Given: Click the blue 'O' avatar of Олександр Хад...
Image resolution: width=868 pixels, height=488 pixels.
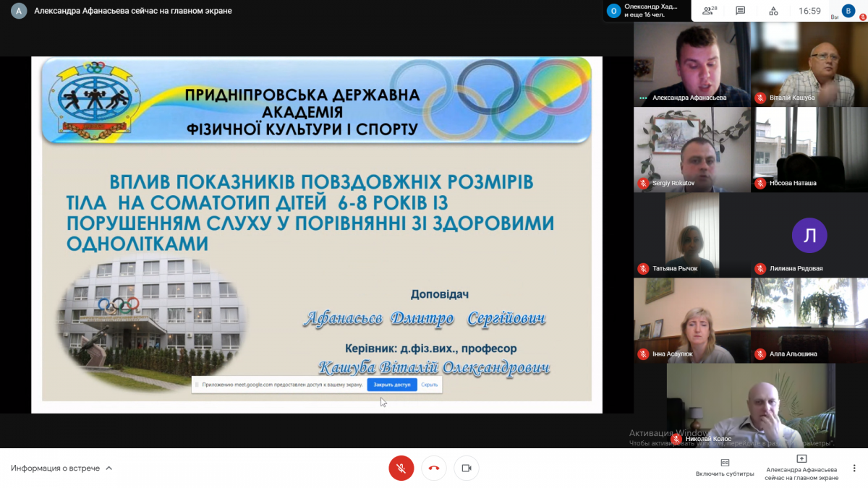Looking at the screenshot, I should coord(613,11).
